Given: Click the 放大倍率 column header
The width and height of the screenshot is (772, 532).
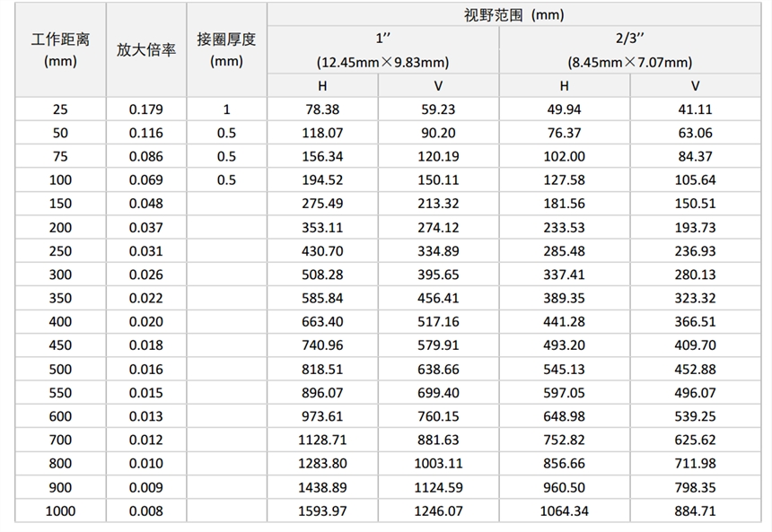Looking at the screenshot, I should tap(146, 50).
